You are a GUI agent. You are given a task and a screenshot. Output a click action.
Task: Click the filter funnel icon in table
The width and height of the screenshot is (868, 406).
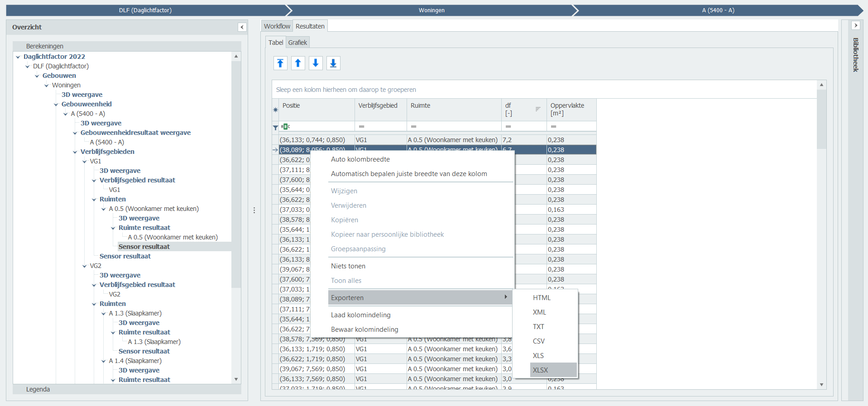[275, 127]
